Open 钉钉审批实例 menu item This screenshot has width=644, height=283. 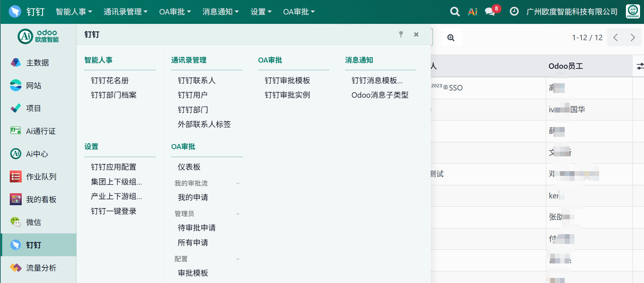287,95
